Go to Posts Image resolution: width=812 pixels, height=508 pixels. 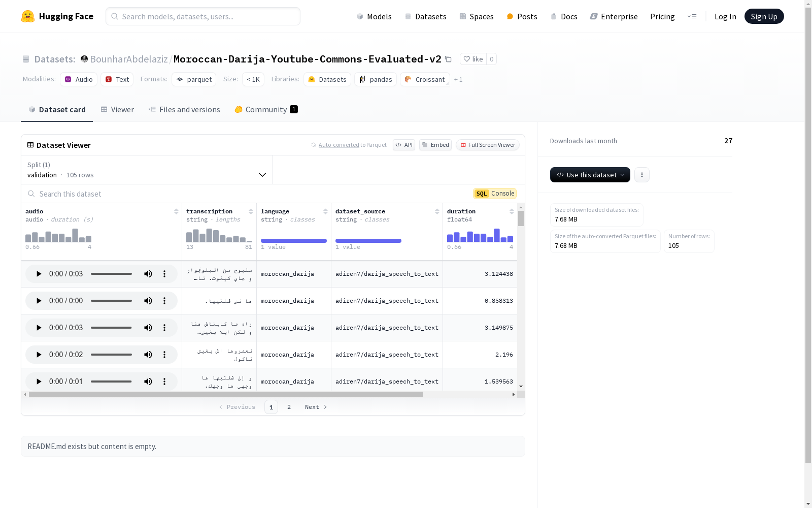(522, 16)
